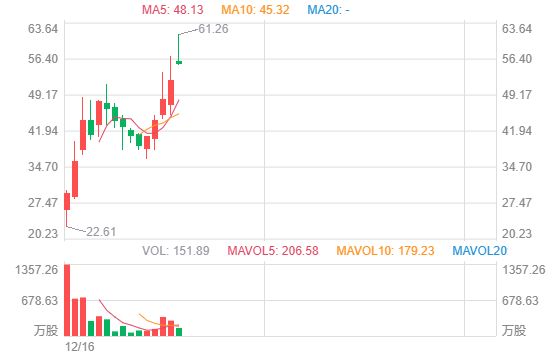This screenshot has height=360, width=560.
Task: Click the right axis 20.23 price label
Action: (517, 234)
